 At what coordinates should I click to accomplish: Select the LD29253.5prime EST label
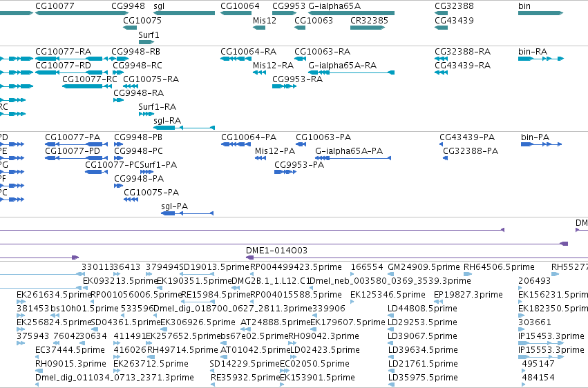pyautogui.click(x=423, y=322)
